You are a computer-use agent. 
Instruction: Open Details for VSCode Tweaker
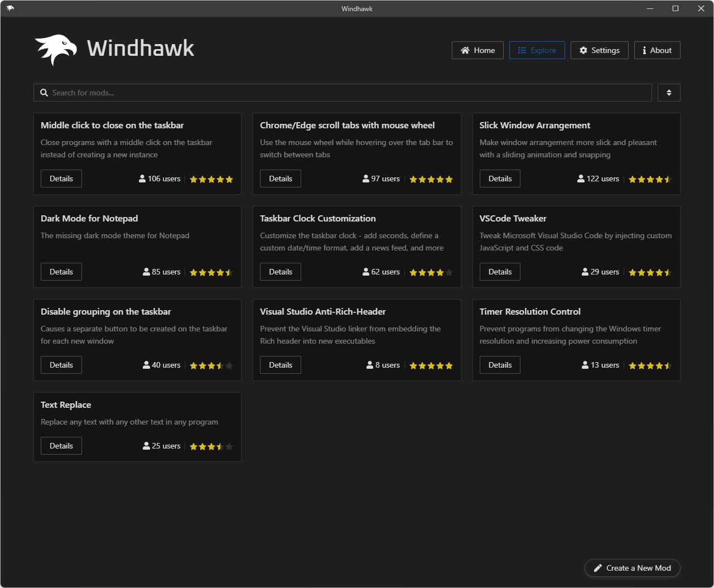(x=500, y=272)
